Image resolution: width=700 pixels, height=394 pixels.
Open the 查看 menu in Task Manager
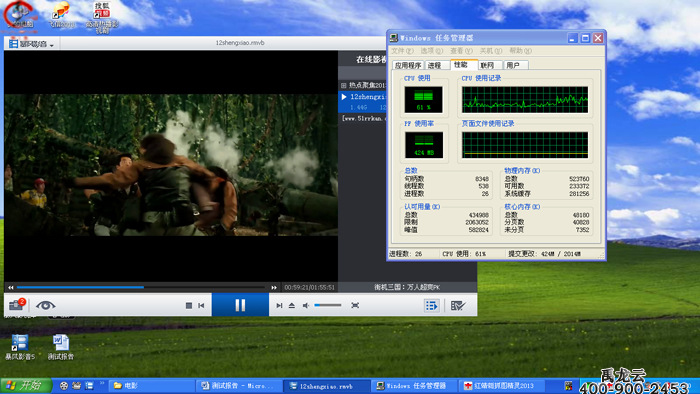tap(461, 51)
